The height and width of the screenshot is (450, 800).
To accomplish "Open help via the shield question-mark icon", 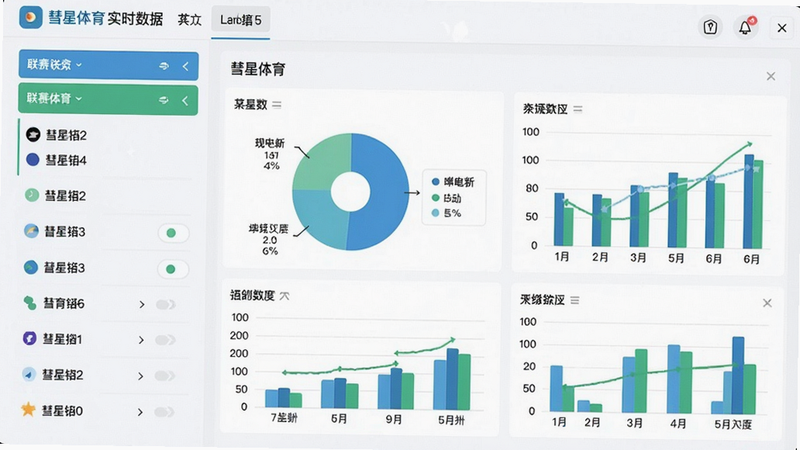I will (710, 27).
